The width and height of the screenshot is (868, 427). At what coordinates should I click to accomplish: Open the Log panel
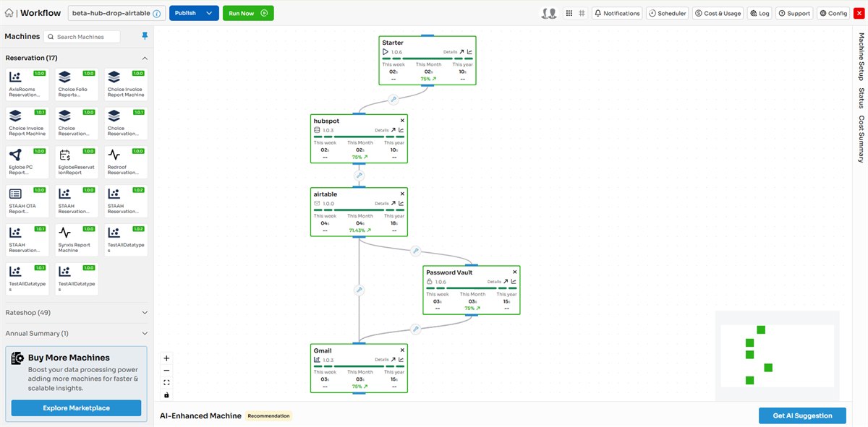(x=760, y=13)
